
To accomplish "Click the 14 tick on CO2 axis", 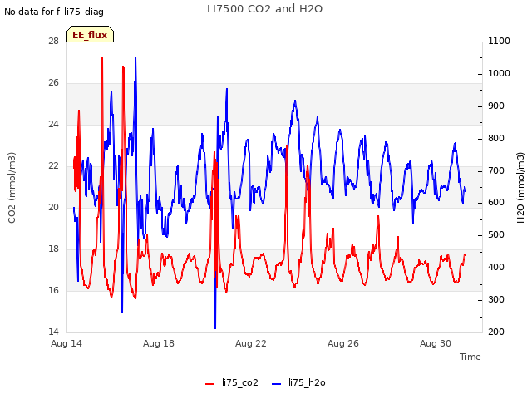I will (x=53, y=332).
